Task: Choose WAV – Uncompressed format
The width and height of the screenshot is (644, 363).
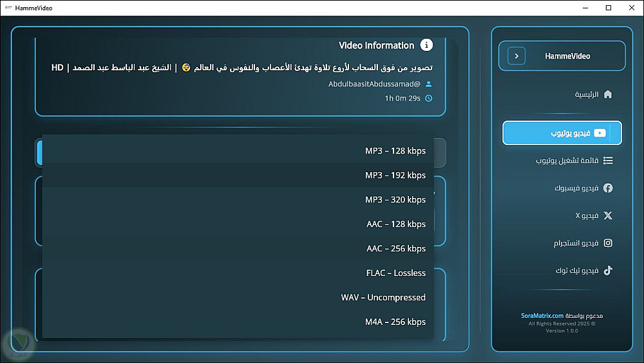Action: click(238, 297)
